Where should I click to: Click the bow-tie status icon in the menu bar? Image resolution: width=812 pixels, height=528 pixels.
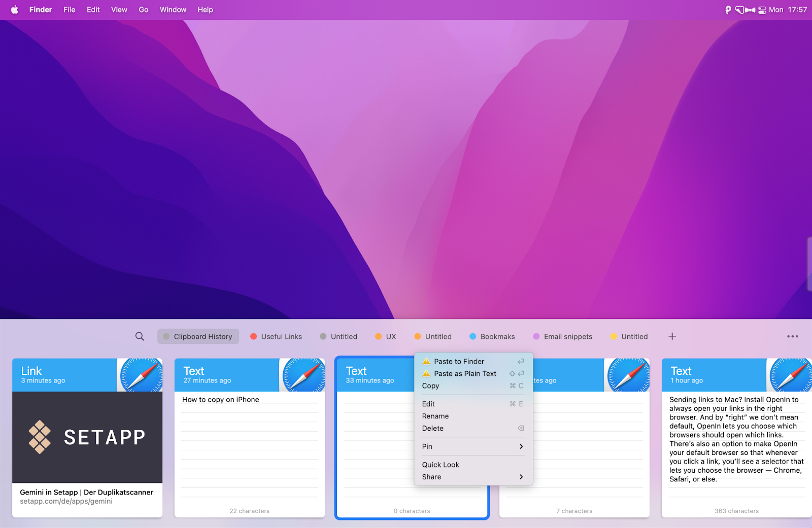[750, 9]
